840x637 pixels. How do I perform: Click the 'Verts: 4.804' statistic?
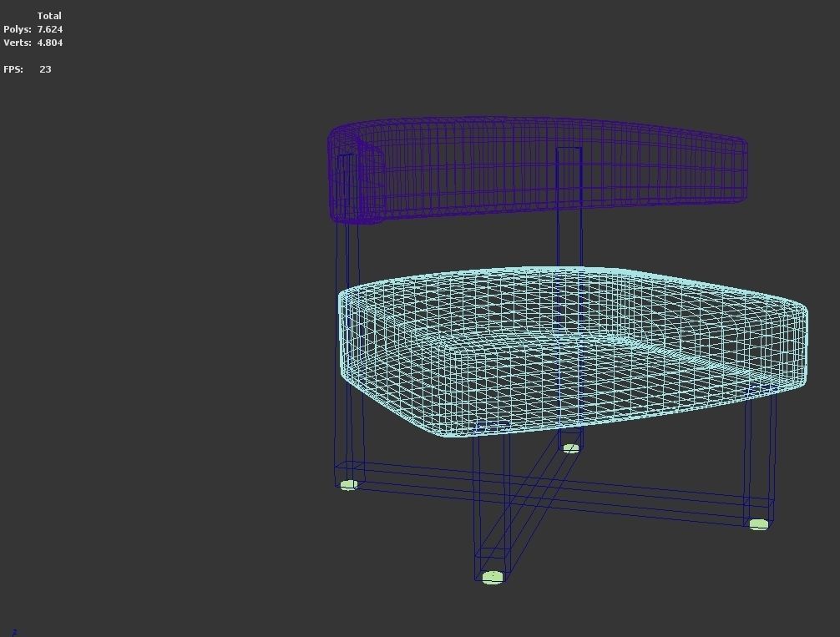(x=33, y=43)
